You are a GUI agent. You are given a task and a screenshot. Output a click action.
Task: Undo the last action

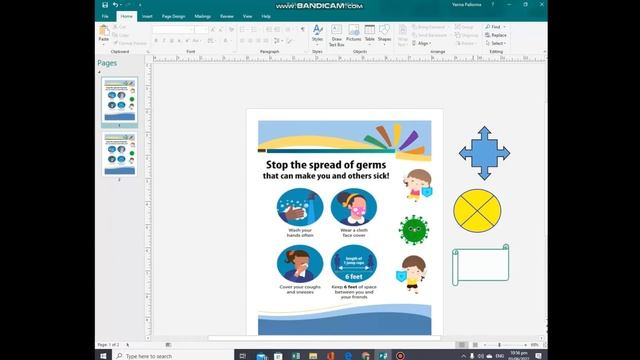(116, 5)
